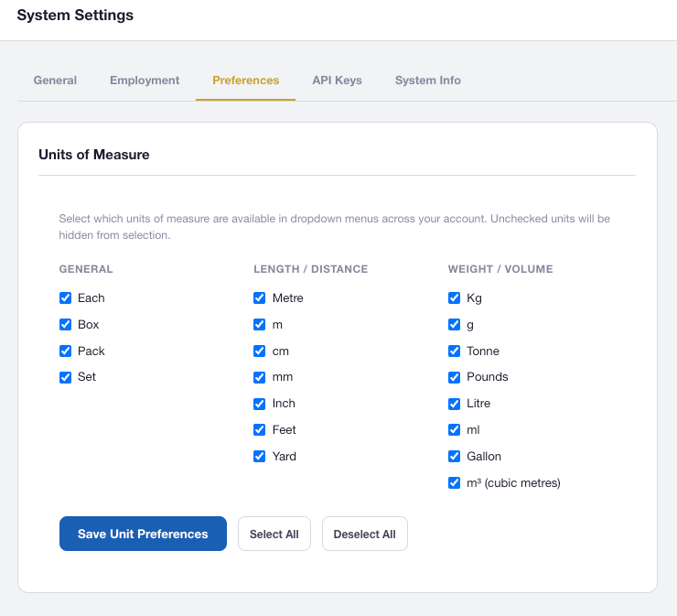Image resolution: width=677 pixels, height=616 pixels.
Task: Open the General settings tab
Action: 55,81
